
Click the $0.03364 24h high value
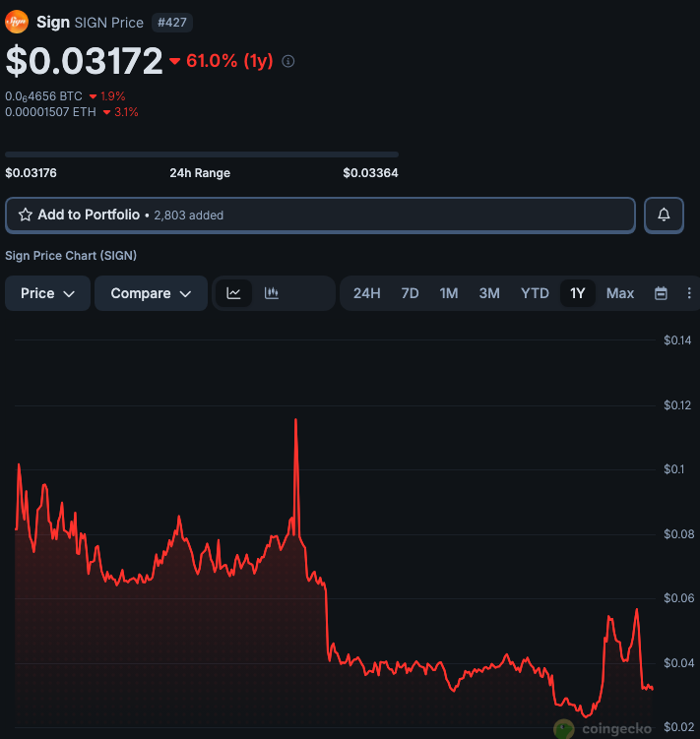(x=371, y=173)
